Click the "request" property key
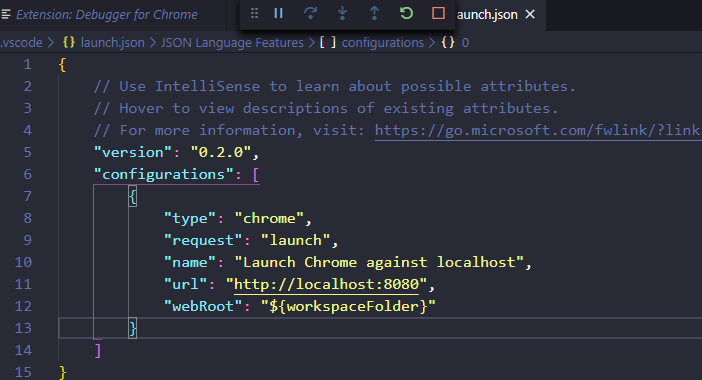Screen dimensions: 702x380 pos(203,240)
